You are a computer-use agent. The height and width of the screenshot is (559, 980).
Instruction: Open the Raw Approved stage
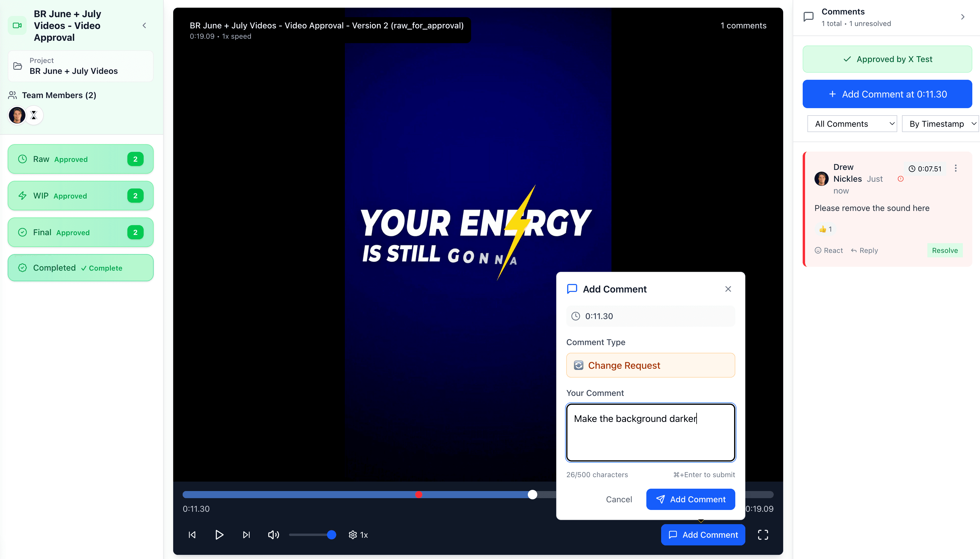pyautogui.click(x=80, y=159)
